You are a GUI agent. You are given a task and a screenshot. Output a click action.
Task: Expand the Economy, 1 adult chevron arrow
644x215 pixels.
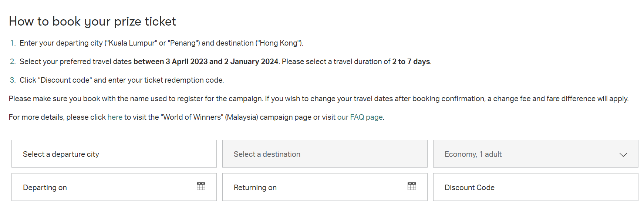tap(623, 155)
